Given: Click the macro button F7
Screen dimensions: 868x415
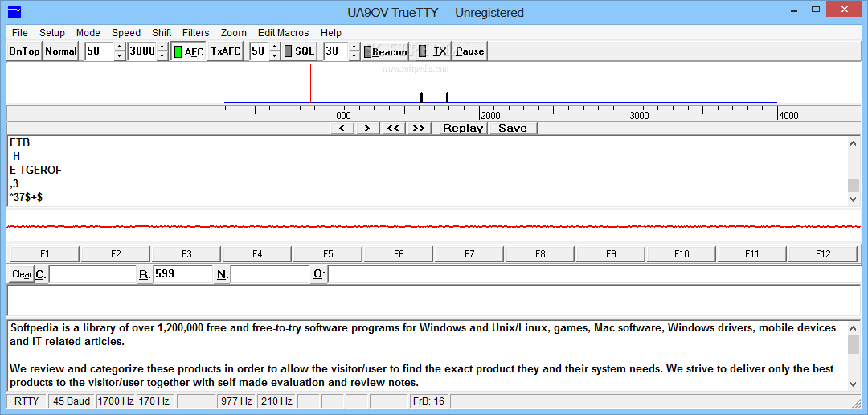Looking at the screenshot, I should [x=469, y=254].
